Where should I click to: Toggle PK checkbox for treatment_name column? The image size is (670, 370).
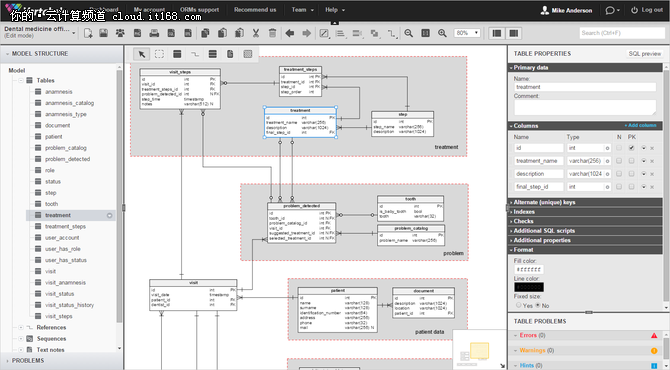(631, 161)
